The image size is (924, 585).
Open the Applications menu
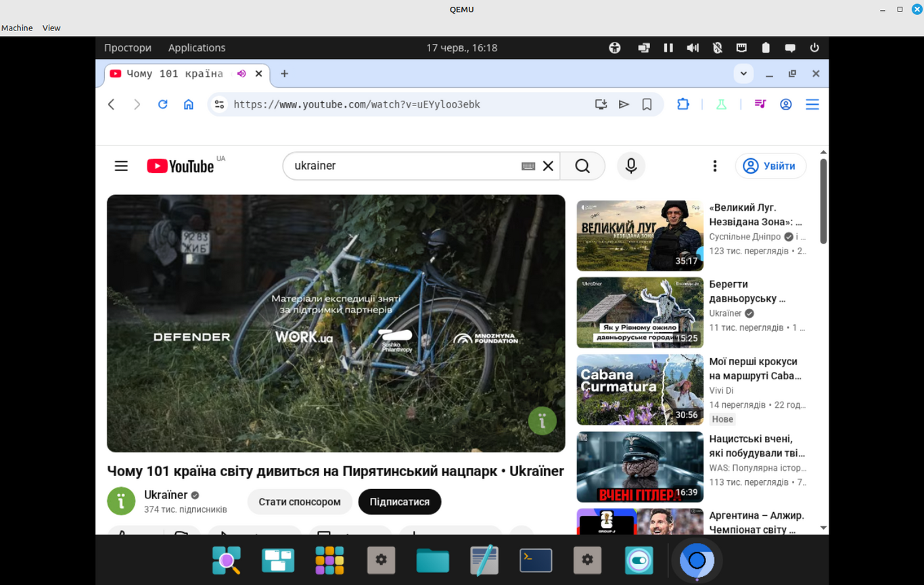(x=197, y=48)
